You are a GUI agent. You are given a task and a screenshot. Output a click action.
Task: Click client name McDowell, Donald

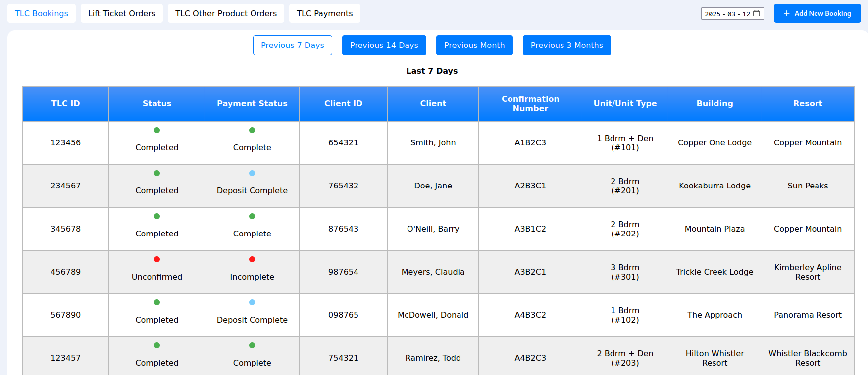point(433,315)
